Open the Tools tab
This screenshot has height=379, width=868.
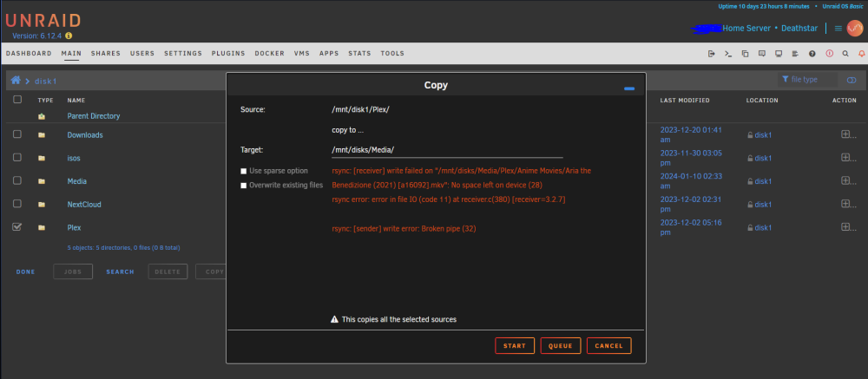point(392,54)
